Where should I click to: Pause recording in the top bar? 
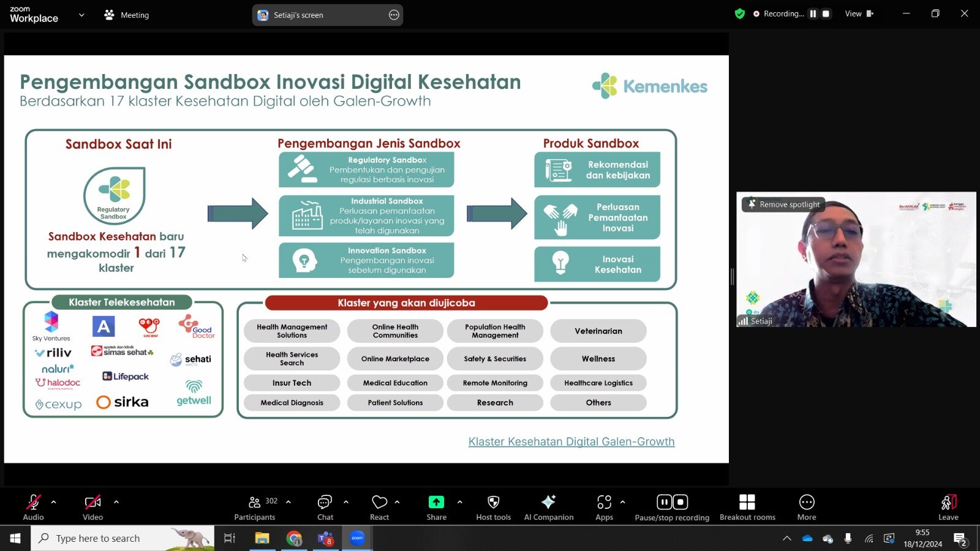(x=813, y=13)
